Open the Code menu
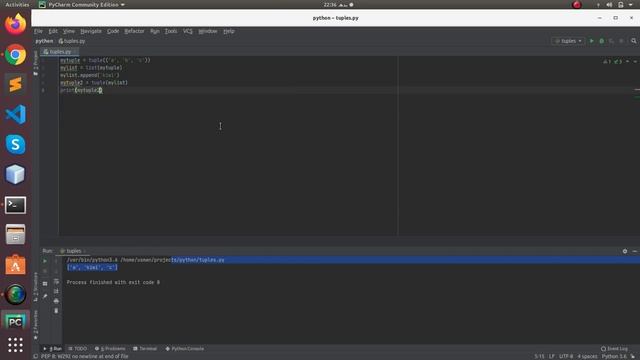Viewport: 640px width, 360px height. [x=113, y=31]
